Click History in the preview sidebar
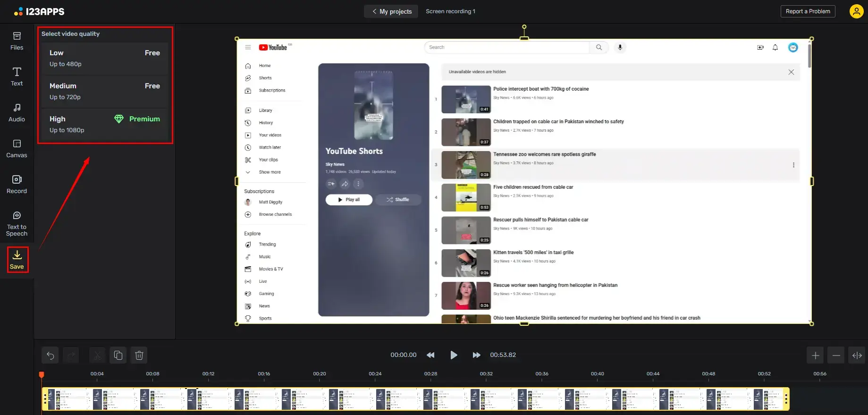Image resolution: width=868 pixels, height=415 pixels. click(266, 123)
